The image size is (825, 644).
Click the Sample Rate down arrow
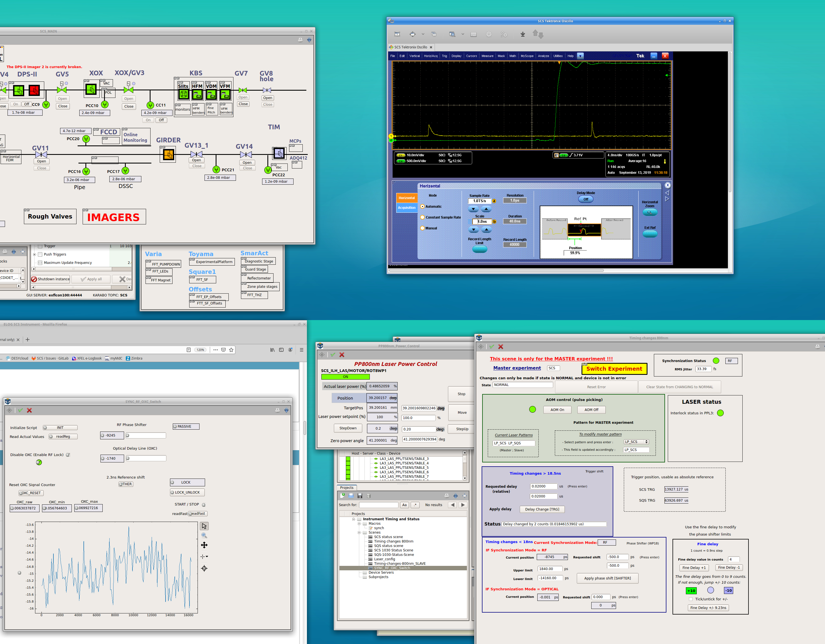474,209
